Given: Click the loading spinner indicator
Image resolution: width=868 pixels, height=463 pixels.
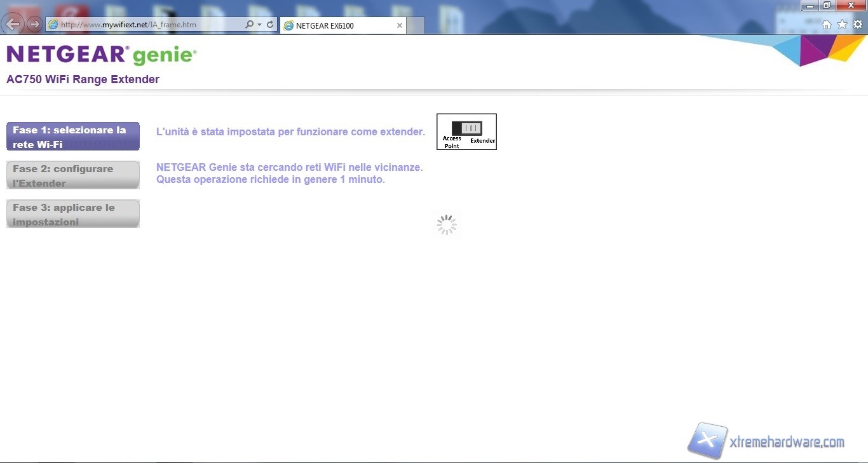Looking at the screenshot, I should point(447,225).
